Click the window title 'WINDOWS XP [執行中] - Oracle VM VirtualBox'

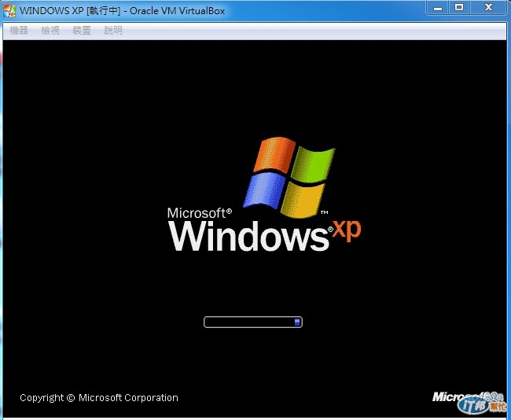click(122, 11)
